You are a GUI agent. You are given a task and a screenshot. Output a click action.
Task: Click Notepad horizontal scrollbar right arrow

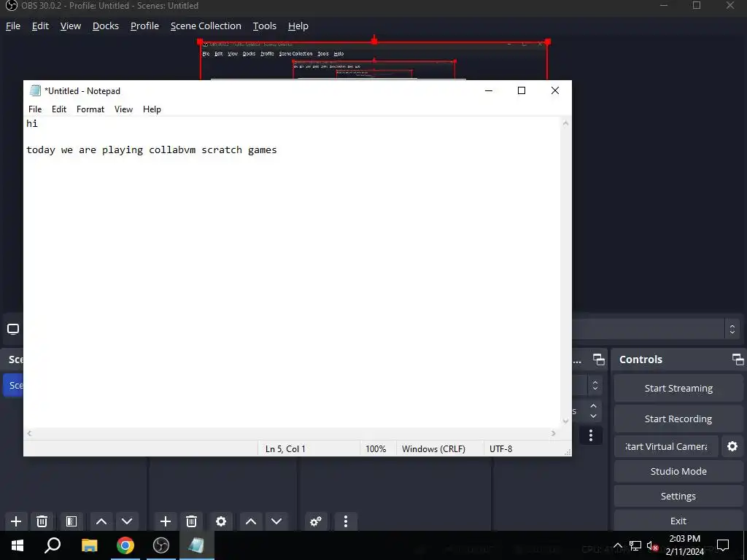coord(554,433)
